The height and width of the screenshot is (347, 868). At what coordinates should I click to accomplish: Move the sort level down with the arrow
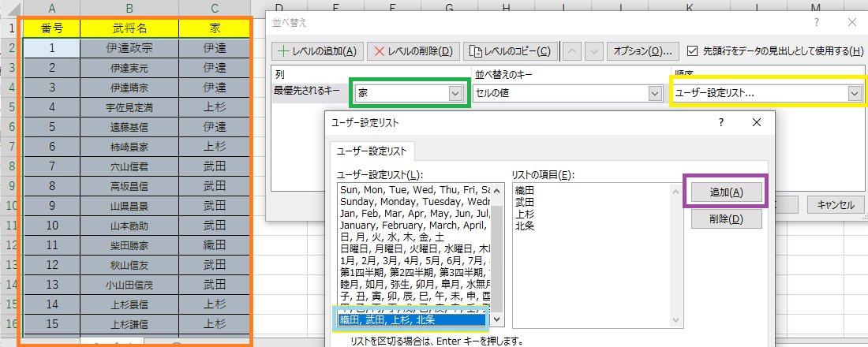(593, 51)
